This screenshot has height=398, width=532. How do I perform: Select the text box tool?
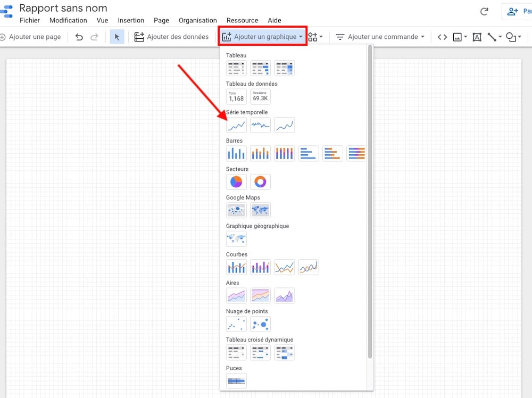coord(477,37)
